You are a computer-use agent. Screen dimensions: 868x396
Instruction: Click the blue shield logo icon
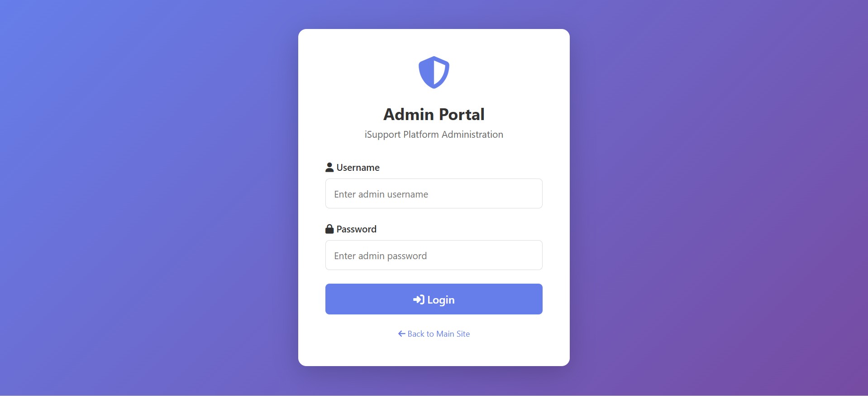point(434,72)
